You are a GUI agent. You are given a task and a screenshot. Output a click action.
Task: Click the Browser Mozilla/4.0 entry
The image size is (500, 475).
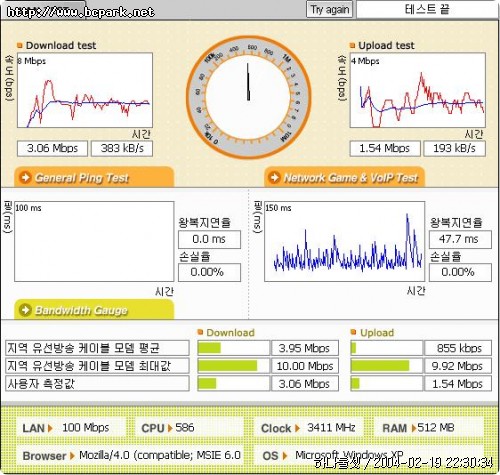pyautogui.click(x=130, y=455)
